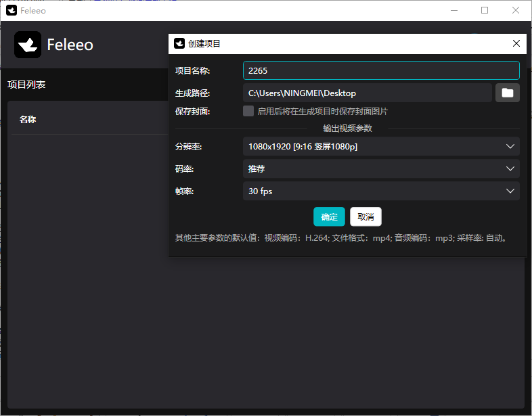Screen dimensions: 532x416
Task: Open the 帧率 30 fps dropdown
Action: [381, 191]
